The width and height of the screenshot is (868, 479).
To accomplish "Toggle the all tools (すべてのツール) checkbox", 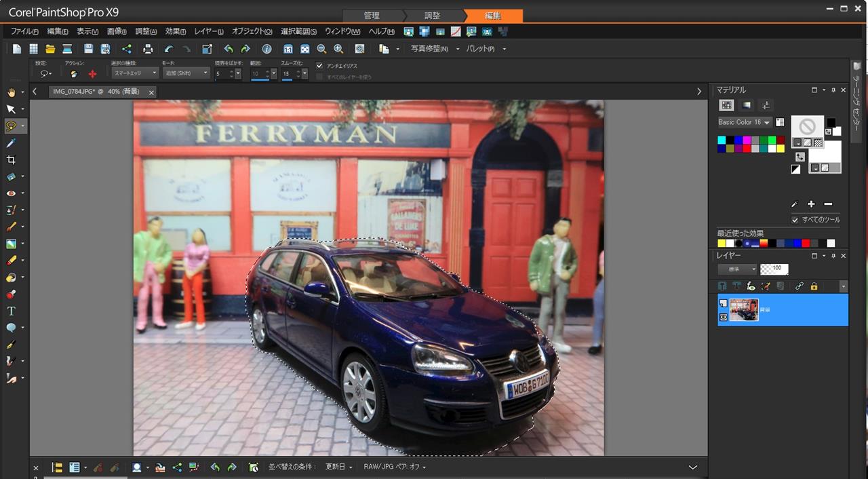I will pos(795,220).
